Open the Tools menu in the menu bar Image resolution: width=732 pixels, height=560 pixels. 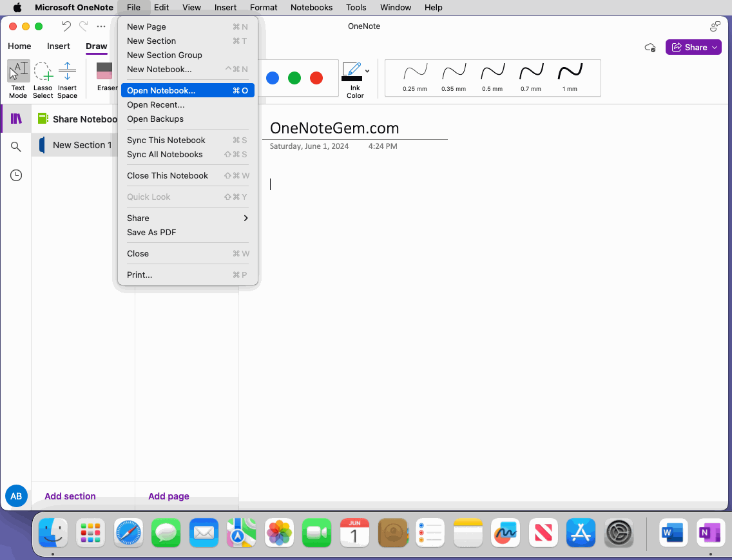[356, 7]
